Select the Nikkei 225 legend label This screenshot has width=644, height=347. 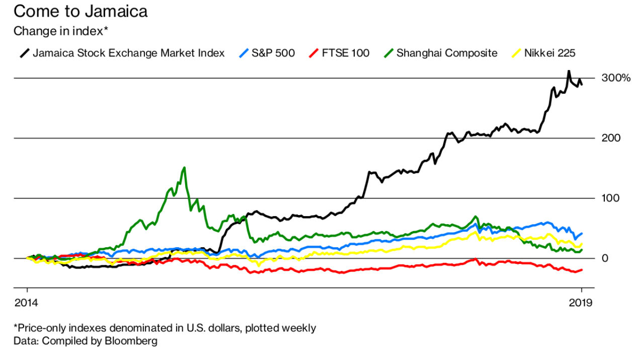click(550, 53)
